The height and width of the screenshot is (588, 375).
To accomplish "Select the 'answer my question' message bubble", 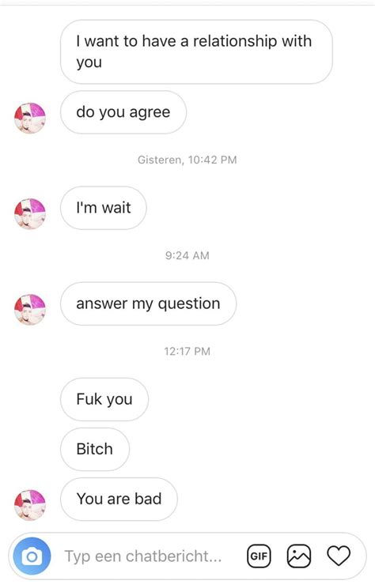I will pyautogui.click(x=148, y=303).
